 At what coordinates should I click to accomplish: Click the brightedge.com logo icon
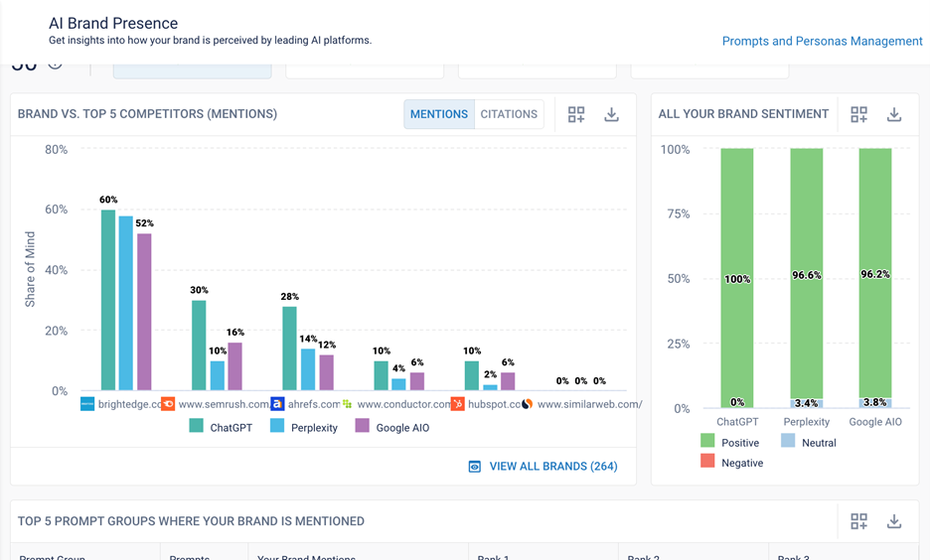point(87,404)
